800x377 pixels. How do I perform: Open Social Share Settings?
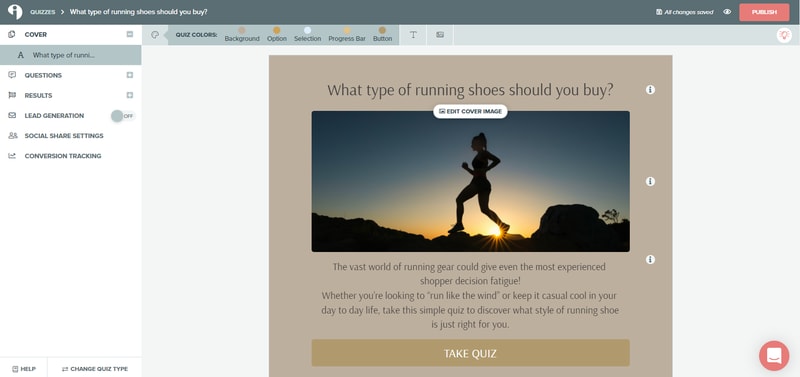point(64,136)
